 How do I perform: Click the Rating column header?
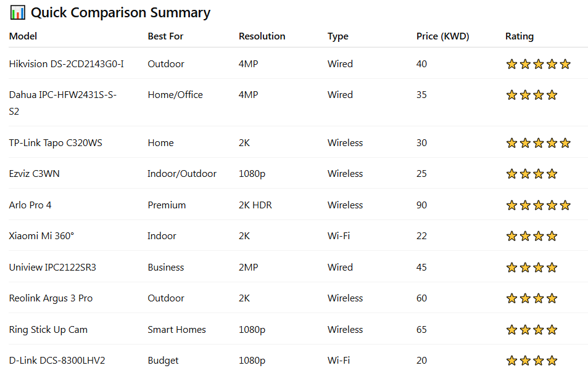(x=519, y=36)
